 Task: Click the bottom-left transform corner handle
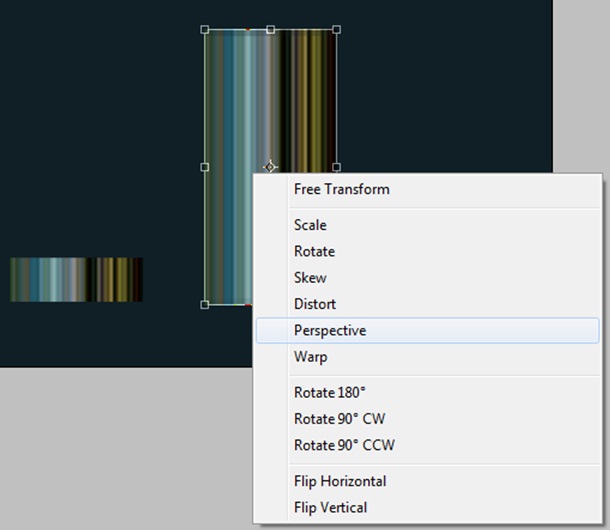click(205, 304)
